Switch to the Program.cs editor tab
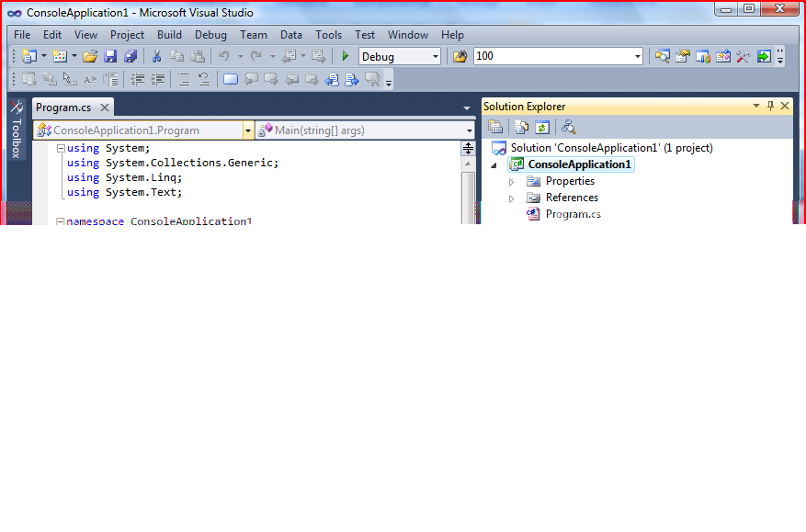Image resolution: width=806 pixels, height=532 pixels. click(63, 108)
